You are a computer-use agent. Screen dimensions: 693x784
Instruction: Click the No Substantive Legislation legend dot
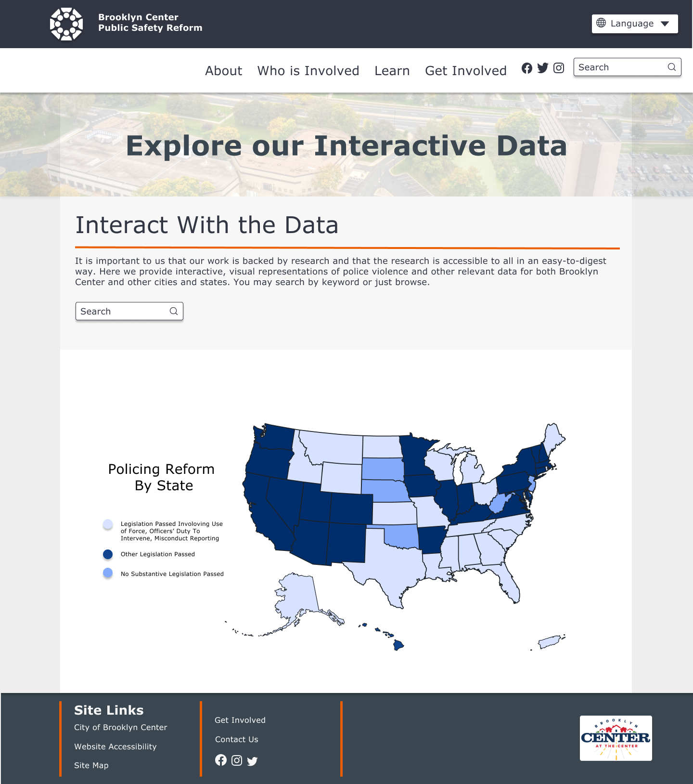(108, 573)
